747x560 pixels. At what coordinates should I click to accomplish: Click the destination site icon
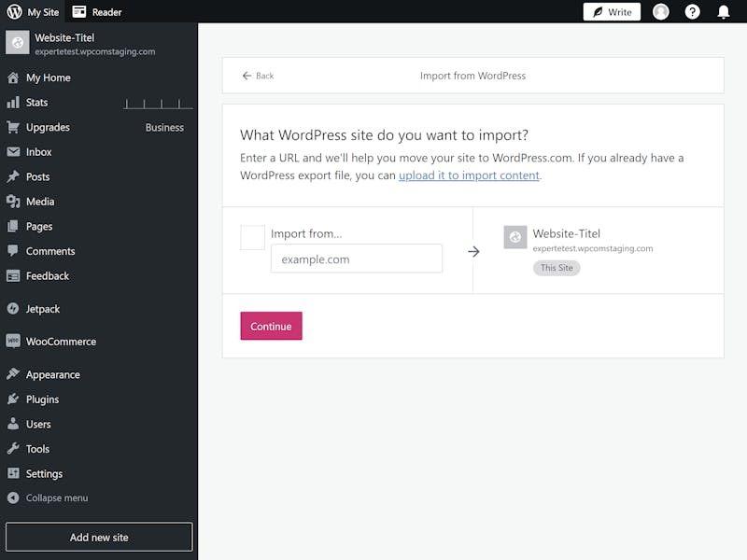[x=515, y=237]
